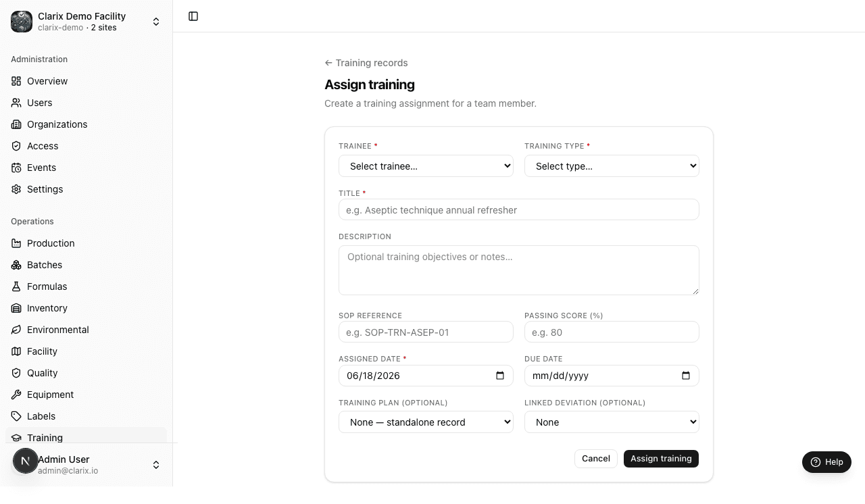Click the Users people icon
This screenshot has width=865, height=504.
point(16,103)
